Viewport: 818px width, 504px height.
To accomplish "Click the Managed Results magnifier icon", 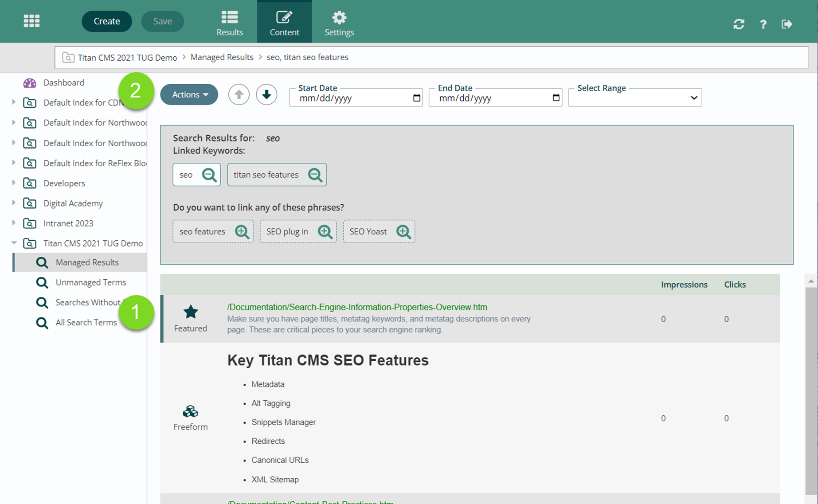I will (x=42, y=262).
